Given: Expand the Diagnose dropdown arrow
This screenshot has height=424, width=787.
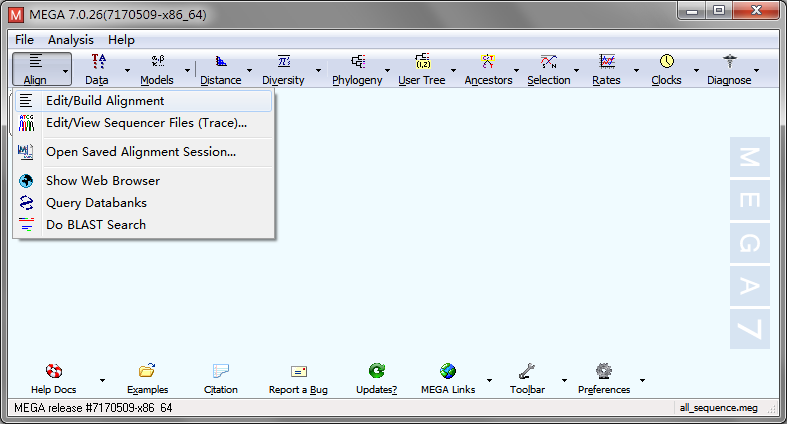Looking at the screenshot, I should (756, 70).
